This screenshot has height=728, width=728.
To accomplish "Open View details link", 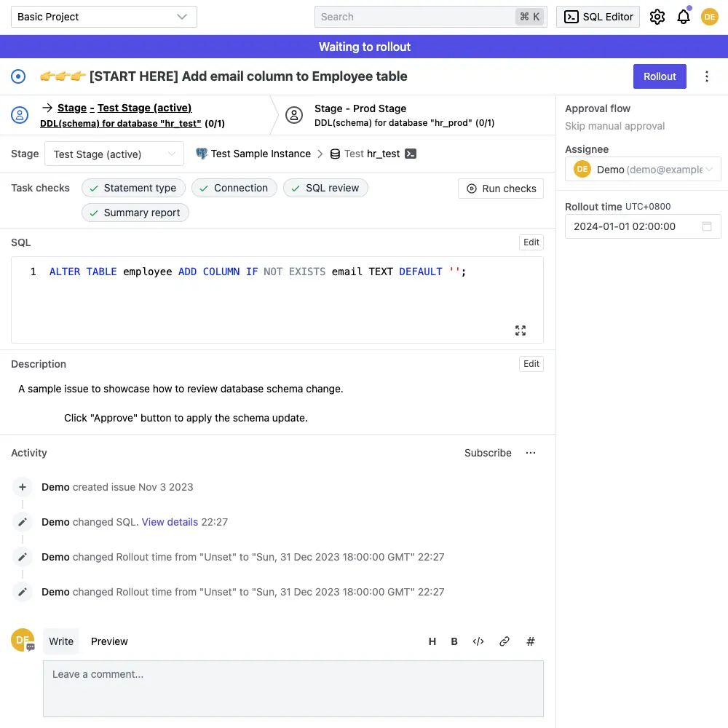I will [x=170, y=522].
